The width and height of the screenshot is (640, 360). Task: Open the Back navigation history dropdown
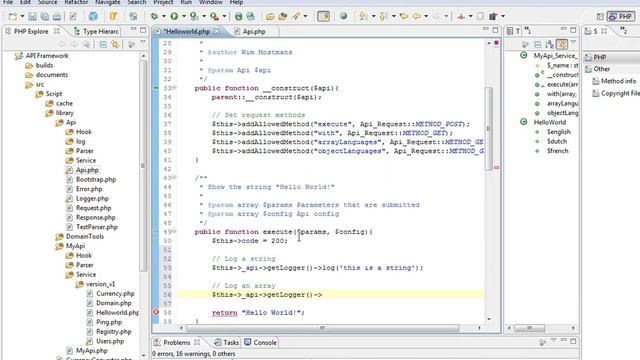(x=426, y=16)
